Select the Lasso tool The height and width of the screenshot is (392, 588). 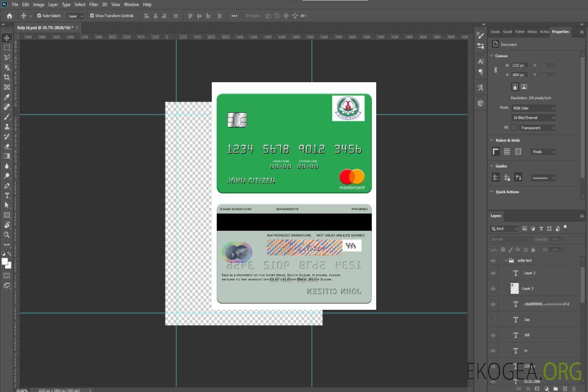(x=7, y=57)
